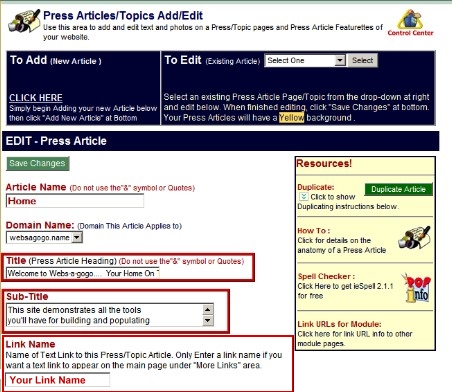Click the Your Link Name input field
This screenshot has width=452, height=392.
click(x=58, y=380)
